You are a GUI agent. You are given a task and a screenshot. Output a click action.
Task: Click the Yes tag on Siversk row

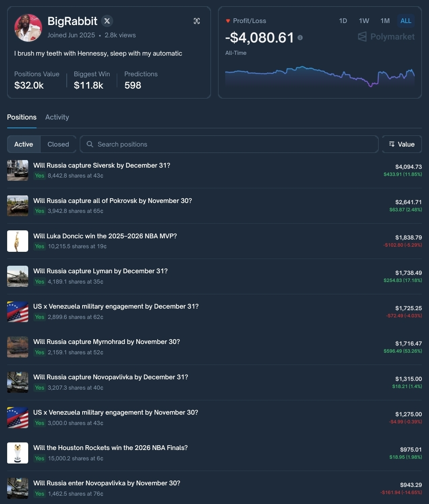pyautogui.click(x=39, y=176)
